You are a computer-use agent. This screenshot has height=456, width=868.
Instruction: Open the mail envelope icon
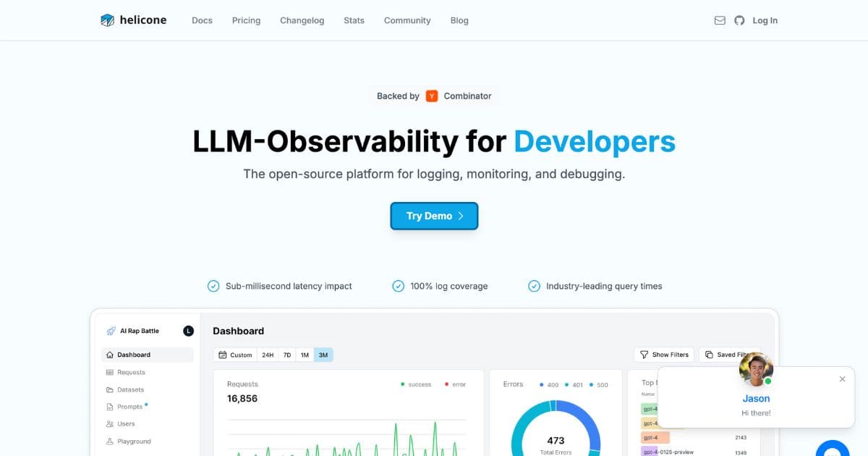pos(720,20)
